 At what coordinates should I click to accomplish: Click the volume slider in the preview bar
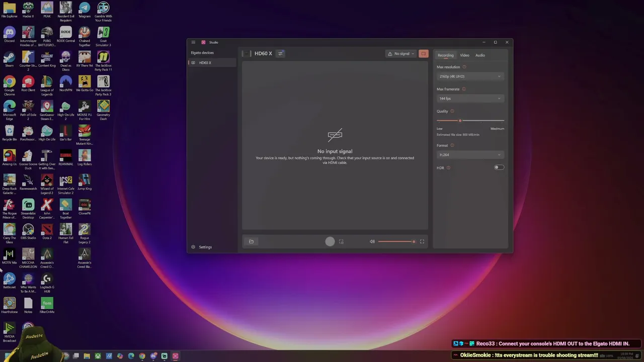click(397, 241)
